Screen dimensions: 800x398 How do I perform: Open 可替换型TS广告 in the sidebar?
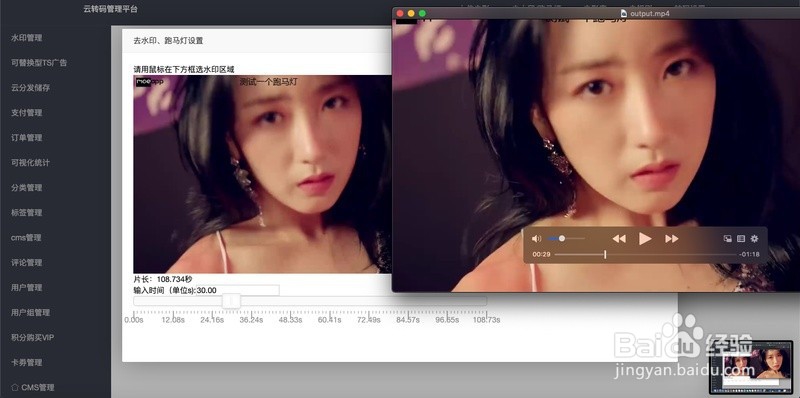[x=39, y=63]
